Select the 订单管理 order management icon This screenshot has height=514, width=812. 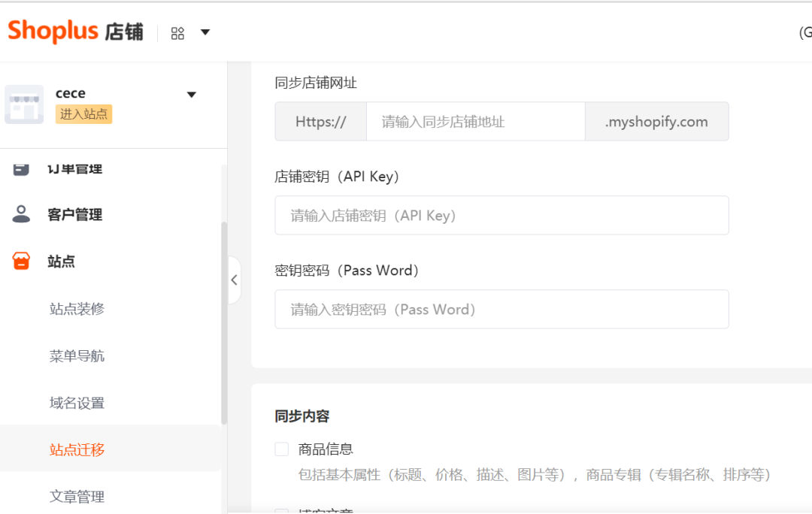pos(19,168)
